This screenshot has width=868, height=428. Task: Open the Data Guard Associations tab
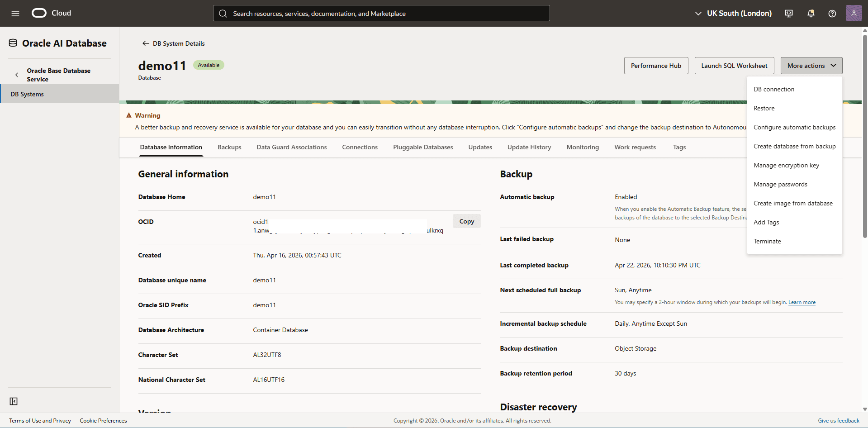click(x=292, y=147)
